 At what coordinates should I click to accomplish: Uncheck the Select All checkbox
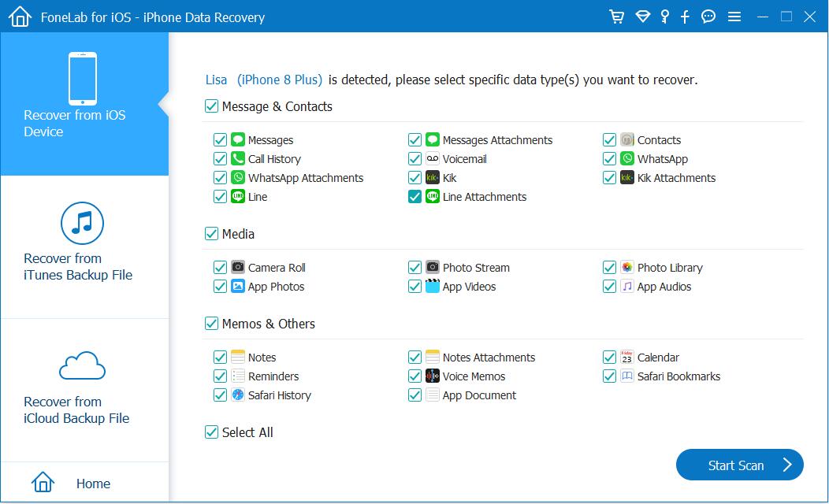(211, 432)
